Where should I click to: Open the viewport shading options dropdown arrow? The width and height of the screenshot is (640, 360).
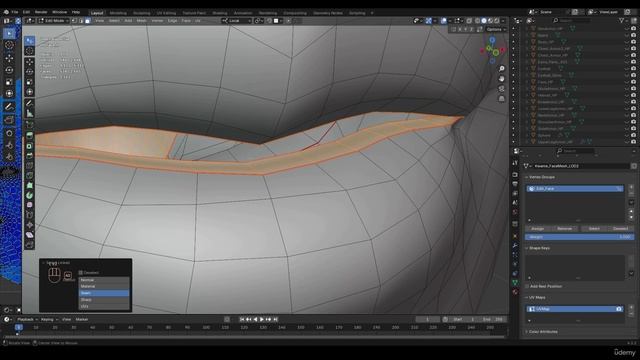[x=503, y=20]
